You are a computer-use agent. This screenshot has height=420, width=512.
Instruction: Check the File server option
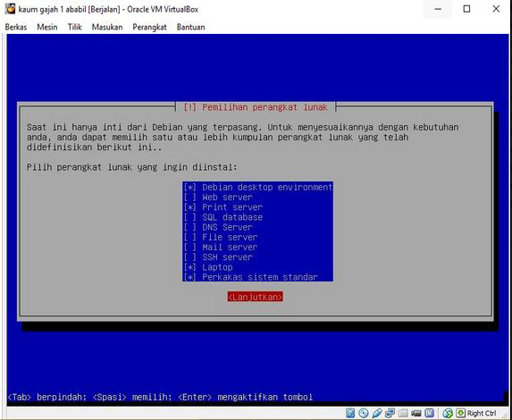click(x=189, y=237)
